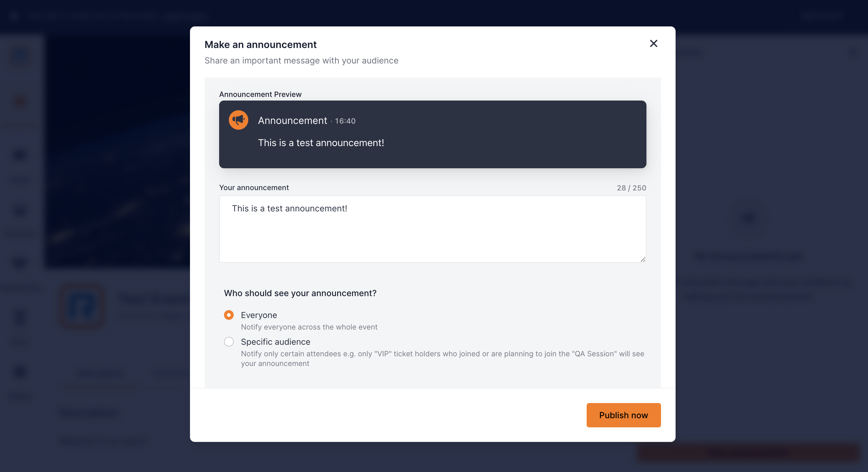This screenshot has height=472, width=868.
Task: Click the Announcement title in preview card
Action: coord(293,120)
